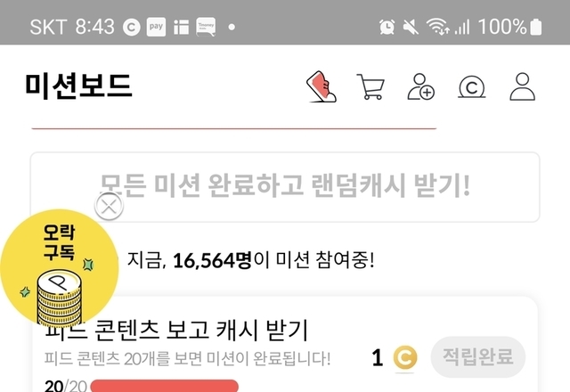This screenshot has height=392, width=570.
Task: Open the 피드 콘텐츠 보고 캐시 받기 mission
Action: click(176, 331)
